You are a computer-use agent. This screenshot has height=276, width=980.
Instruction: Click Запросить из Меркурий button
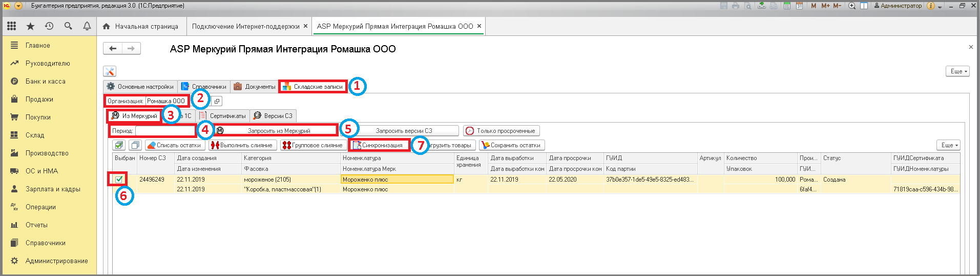(277, 131)
